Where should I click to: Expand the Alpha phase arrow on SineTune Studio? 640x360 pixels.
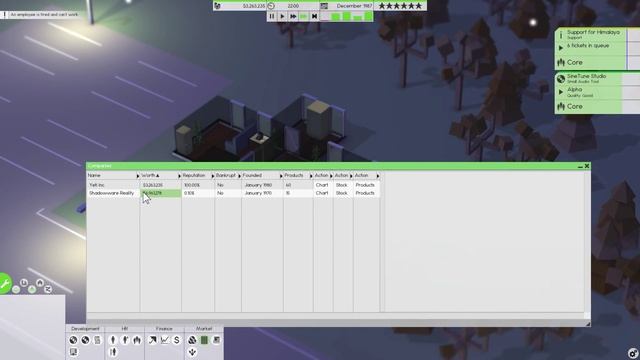561,92
